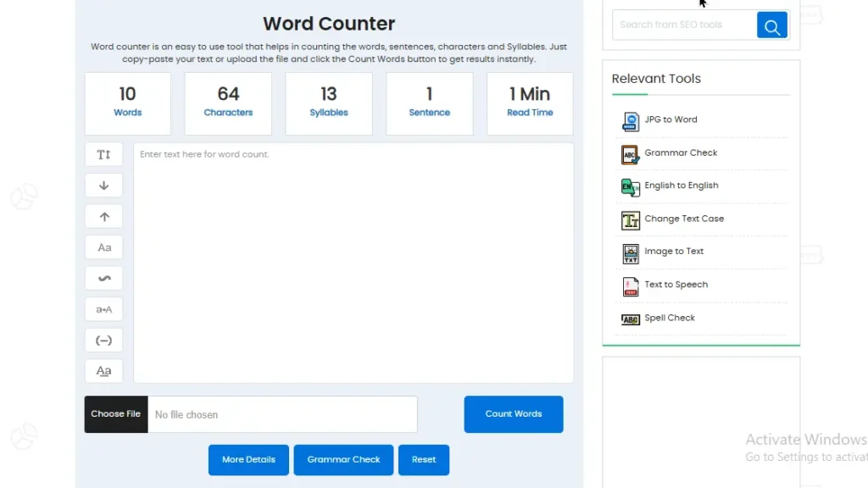Open the Image to Text tool icon

pyautogui.click(x=630, y=253)
